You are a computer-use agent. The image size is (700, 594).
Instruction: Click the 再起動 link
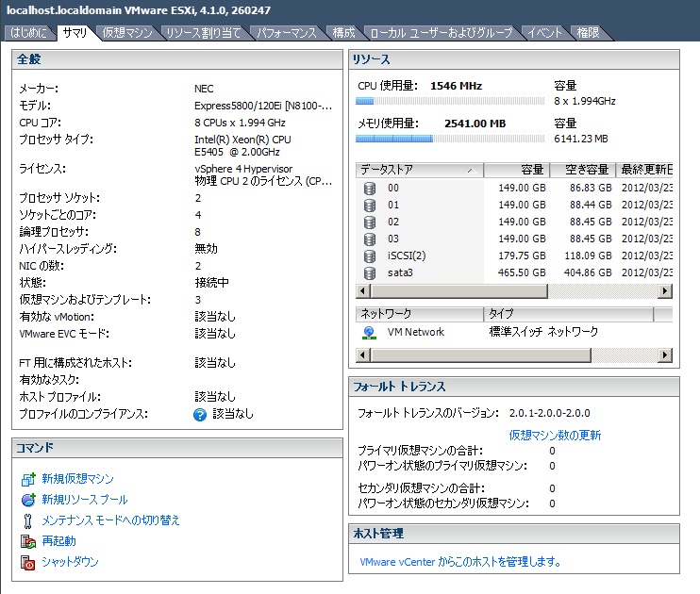pos(58,541)
